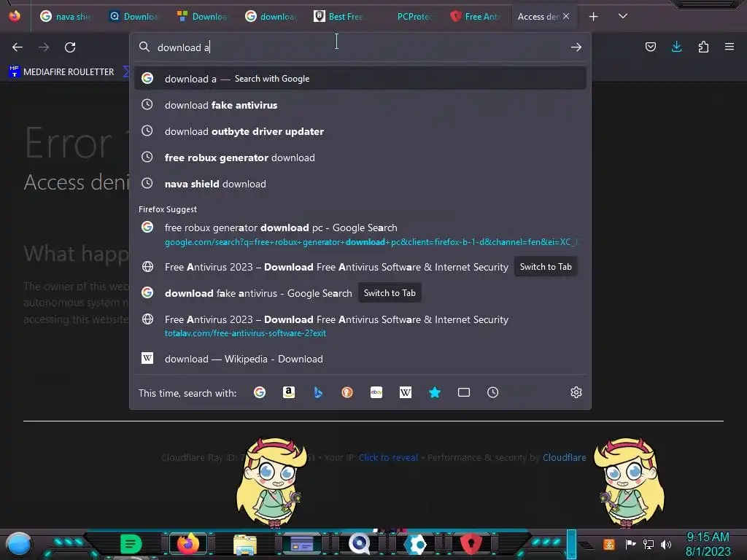Image resolution: width=747 pixels, height=560 pixels.
Task: Open 'free robux generator download pc' Google result
Action: point(360,234)
